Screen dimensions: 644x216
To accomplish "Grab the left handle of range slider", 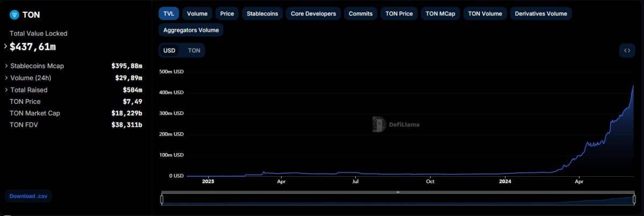I will click(162, 199).
